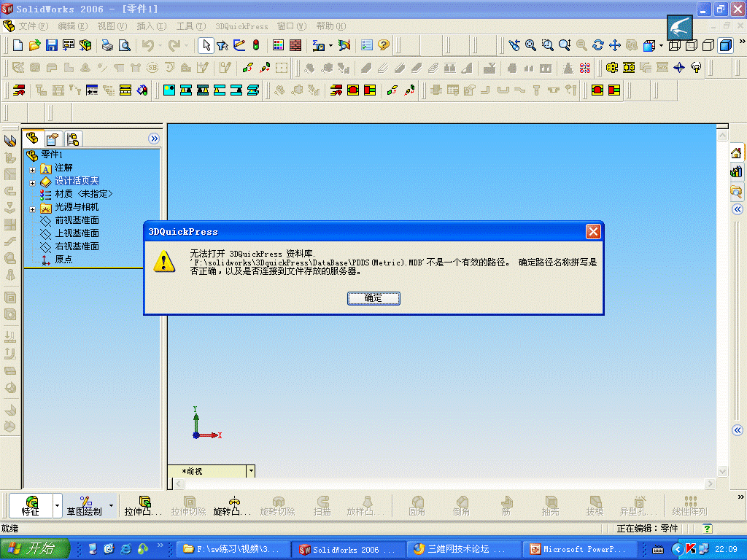Click the 开始 Start button
747x560 pixels.
[x=34, y=549]
